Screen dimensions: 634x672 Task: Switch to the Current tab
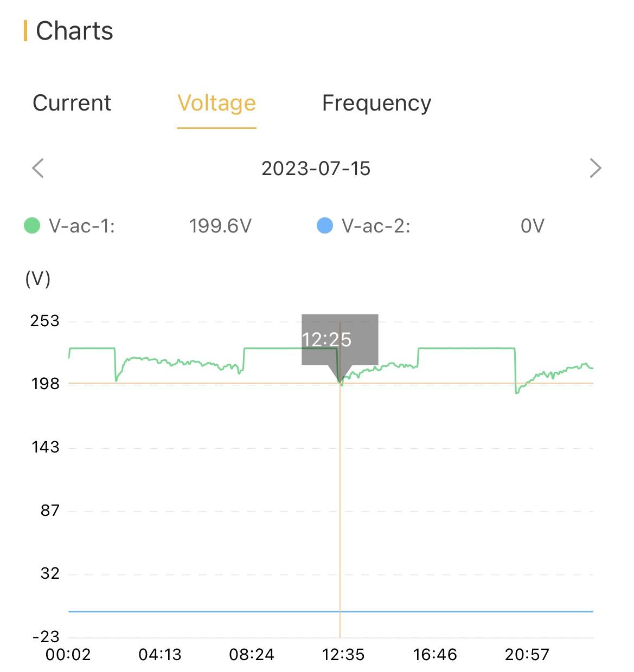click(x=72, y=103)
